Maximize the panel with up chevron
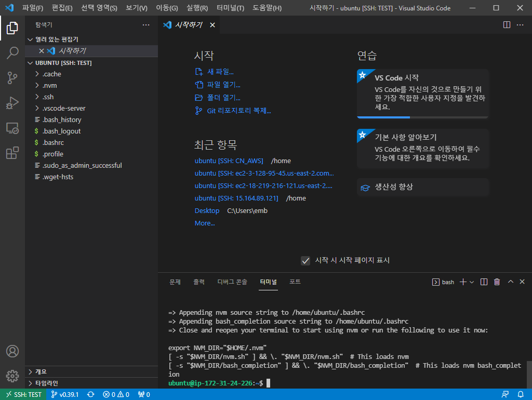 [x=510, y=282]
